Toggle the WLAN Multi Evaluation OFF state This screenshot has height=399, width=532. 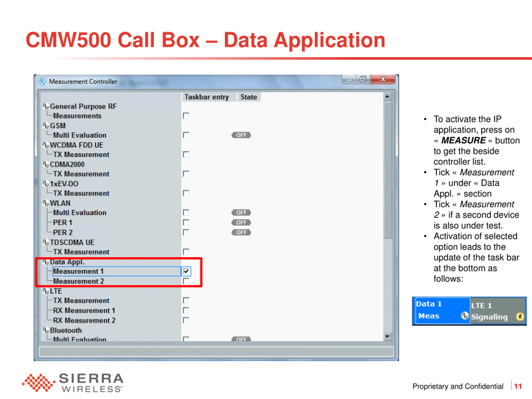point(241,213)
